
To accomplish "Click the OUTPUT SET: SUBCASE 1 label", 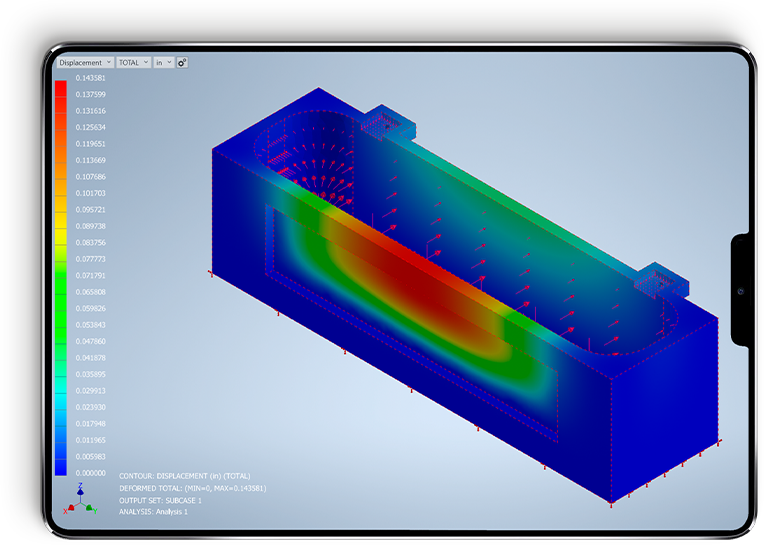I will click(160, 500).
